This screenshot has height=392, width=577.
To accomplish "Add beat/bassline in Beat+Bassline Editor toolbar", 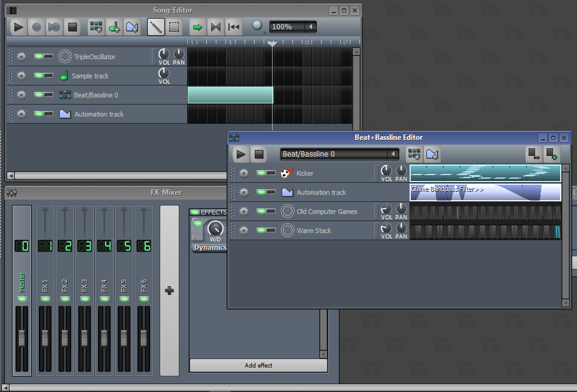I will click(414, 154).
